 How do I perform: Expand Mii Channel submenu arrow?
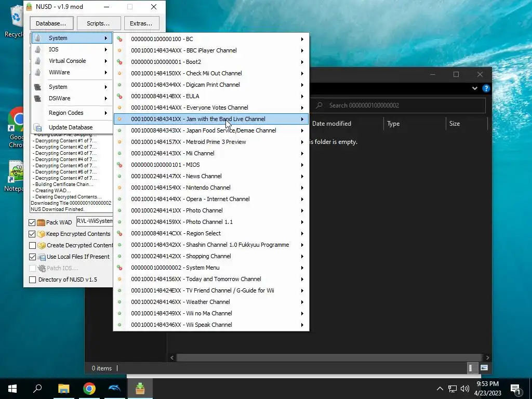click(x=302, y=153)
